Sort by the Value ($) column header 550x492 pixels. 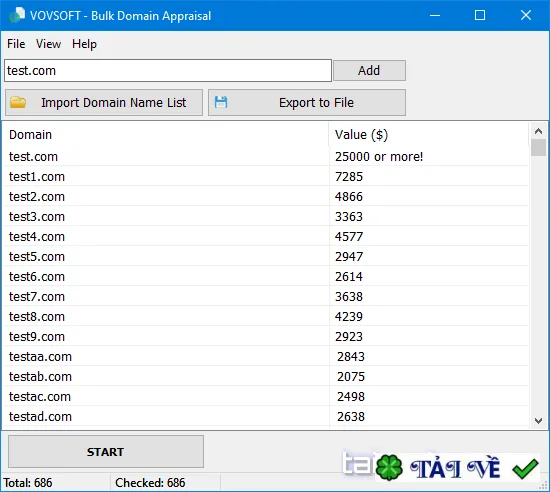(428, 135)
